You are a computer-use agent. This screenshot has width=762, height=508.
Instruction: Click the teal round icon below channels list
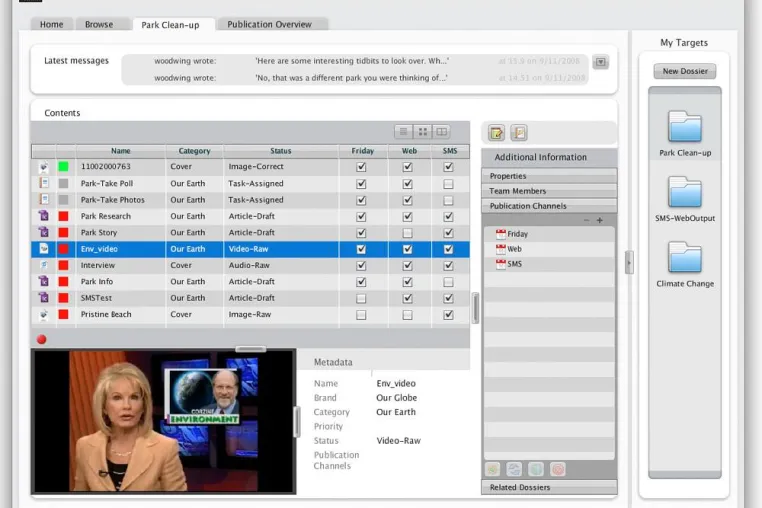coord(536,469)
